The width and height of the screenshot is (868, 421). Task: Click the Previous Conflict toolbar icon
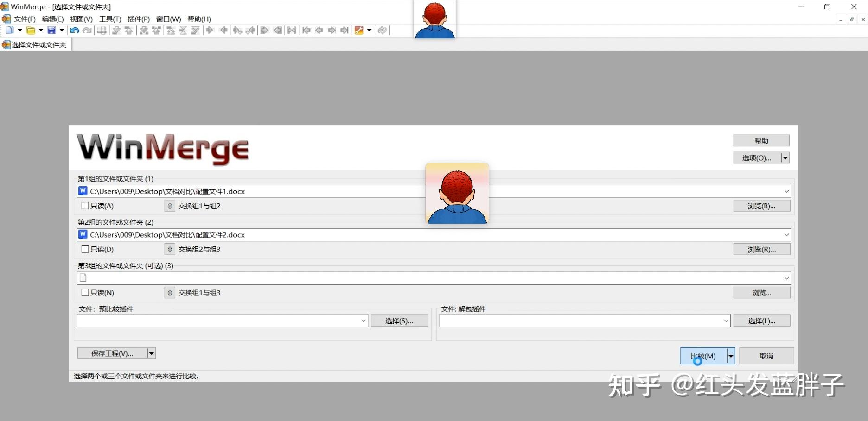pos(157,30)
